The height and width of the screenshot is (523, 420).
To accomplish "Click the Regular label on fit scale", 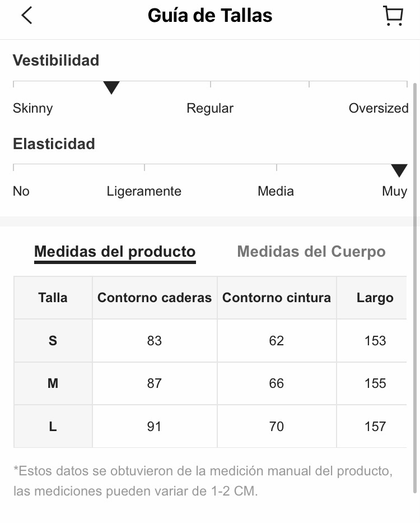I will click(x=210, y=108).
